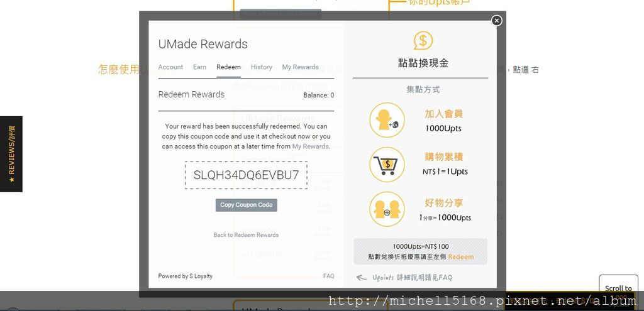
Task: Click the 好物分享 text
Action: pos(443,203)
